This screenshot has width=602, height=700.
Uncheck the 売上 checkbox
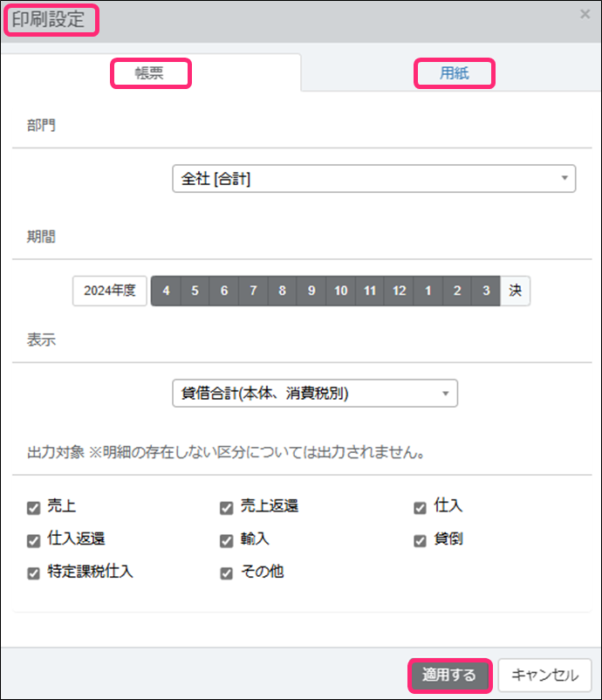click(33, 508)
